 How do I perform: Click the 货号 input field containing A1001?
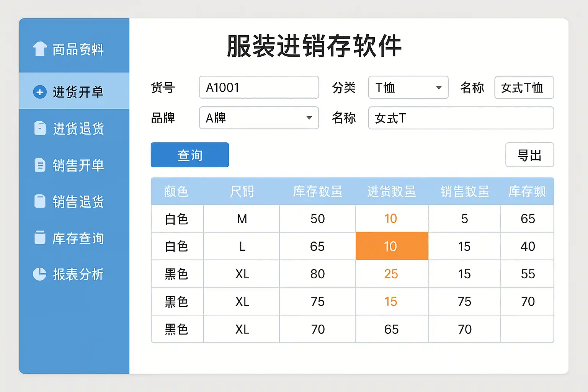(x=259, y=88)
